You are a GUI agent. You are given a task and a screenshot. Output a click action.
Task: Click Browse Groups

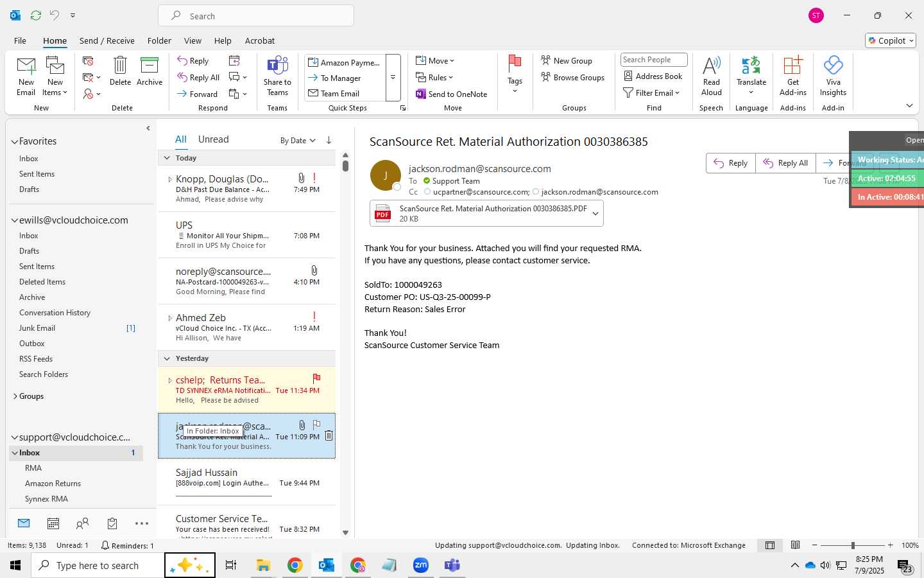click(573, 77)
